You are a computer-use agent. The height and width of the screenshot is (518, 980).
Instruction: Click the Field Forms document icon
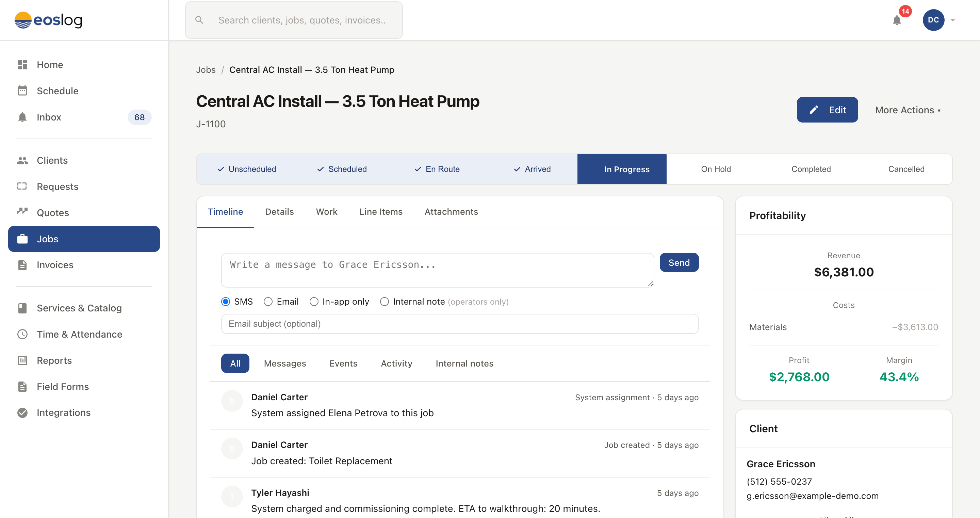[22, 387]
